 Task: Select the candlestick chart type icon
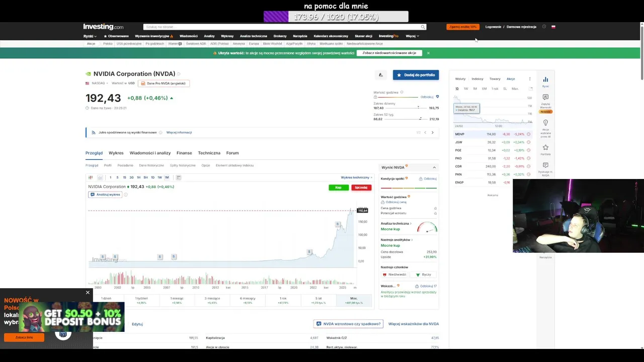point(91,177)
